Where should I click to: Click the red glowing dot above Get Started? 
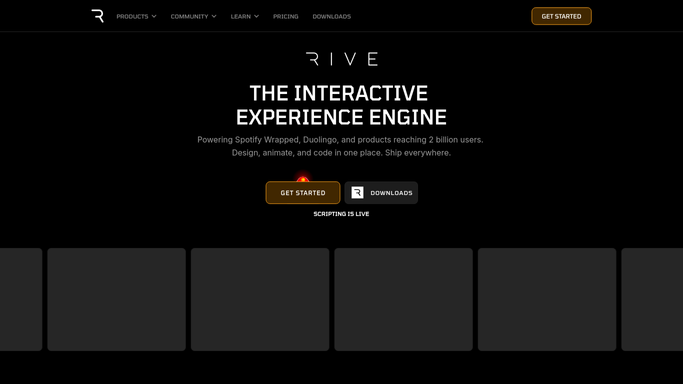click(x=303, y=179)
